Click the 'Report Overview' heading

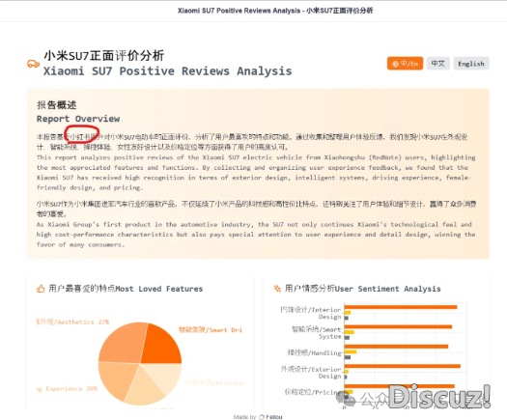click(78, 119)
